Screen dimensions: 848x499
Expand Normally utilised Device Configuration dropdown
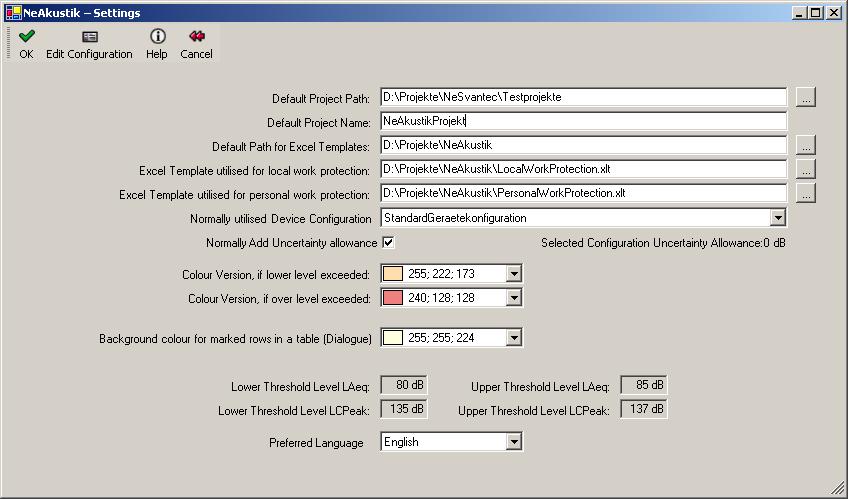point(778,218)
